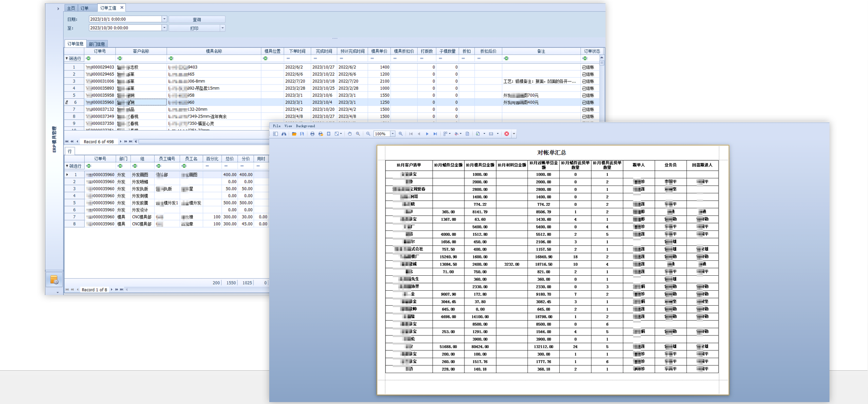Switch to the 部门信息 tab
The width and height of the screenshot is (868, 404).
[97, 44]
